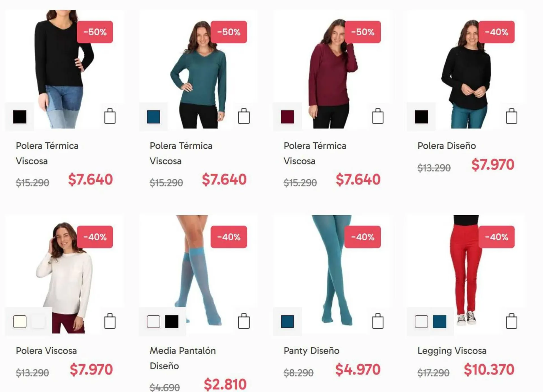The image size is (543, 392).
Task: Pick burgundy swatch on third Polera Térmica
Action: [287, 117]
